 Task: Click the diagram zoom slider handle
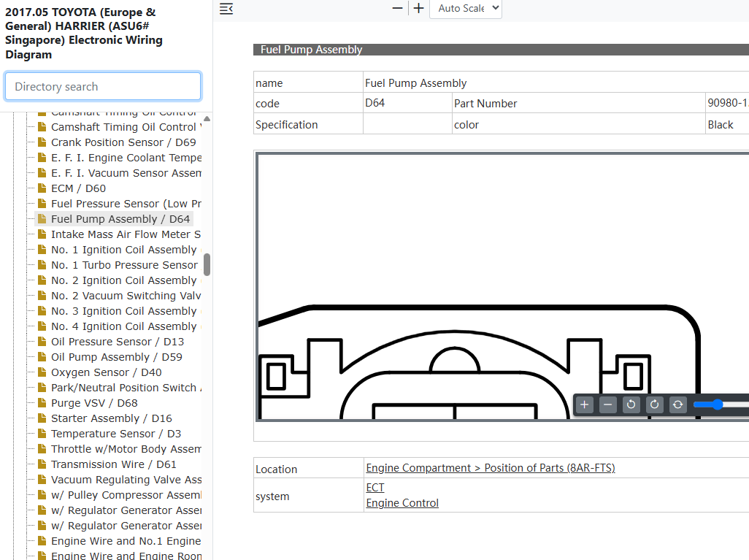718,404
